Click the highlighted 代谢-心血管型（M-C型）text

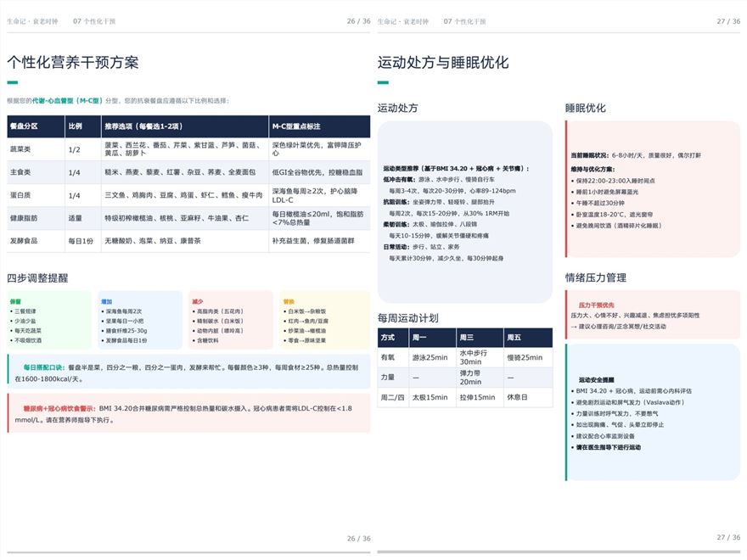click(67, 100)
